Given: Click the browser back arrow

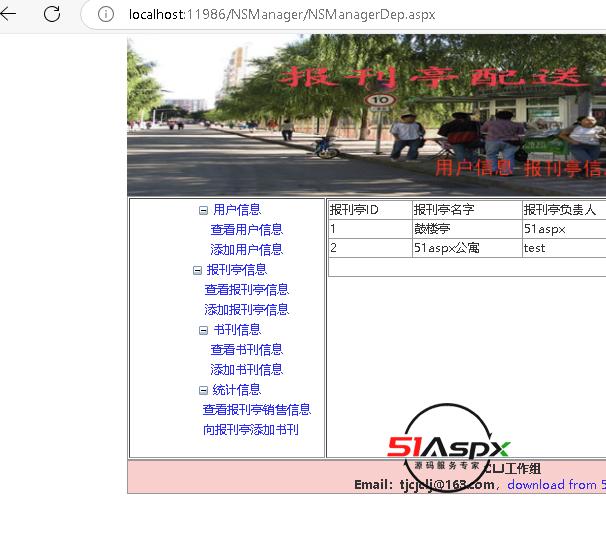Looking at the screenshot, I should 10,15.
